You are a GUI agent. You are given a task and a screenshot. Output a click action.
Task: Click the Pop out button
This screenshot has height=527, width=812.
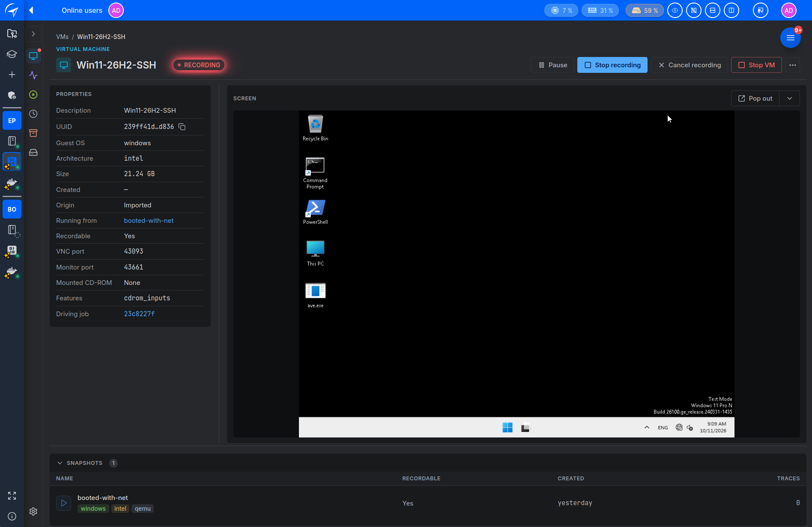[755, 99]
